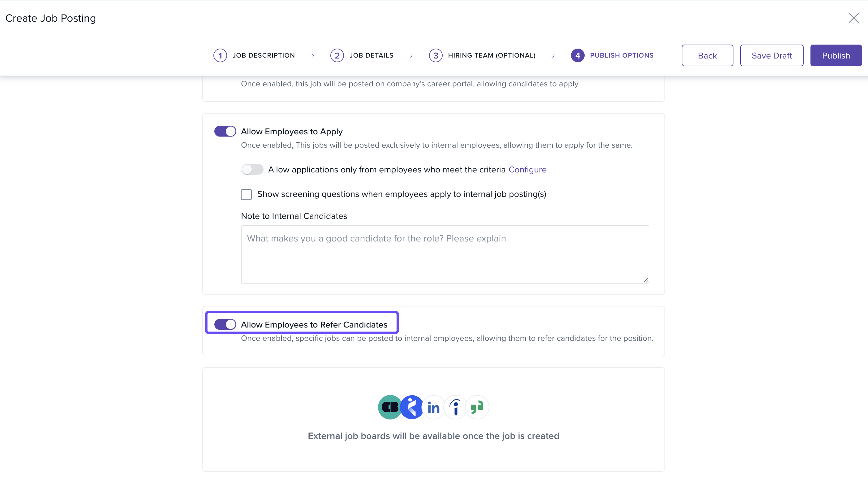The height and width of the screenshot is (482, 868).
Task: Click Save Draft button
Action: tap(771, 55)
